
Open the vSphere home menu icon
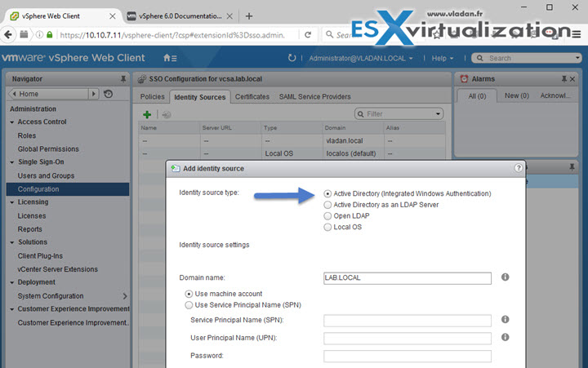point(170,58)
